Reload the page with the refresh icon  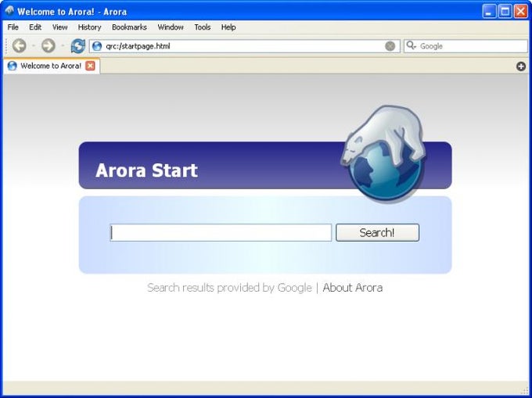(x=78, y=46)
